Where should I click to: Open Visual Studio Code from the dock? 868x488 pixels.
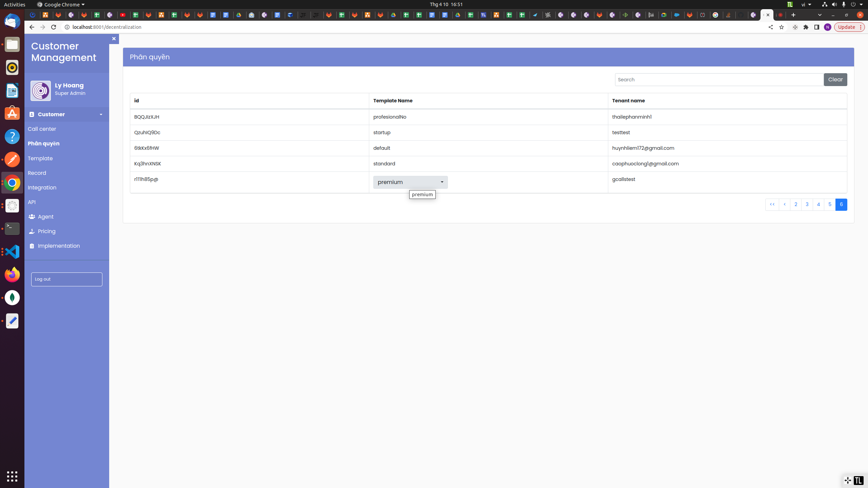point(12,252)
